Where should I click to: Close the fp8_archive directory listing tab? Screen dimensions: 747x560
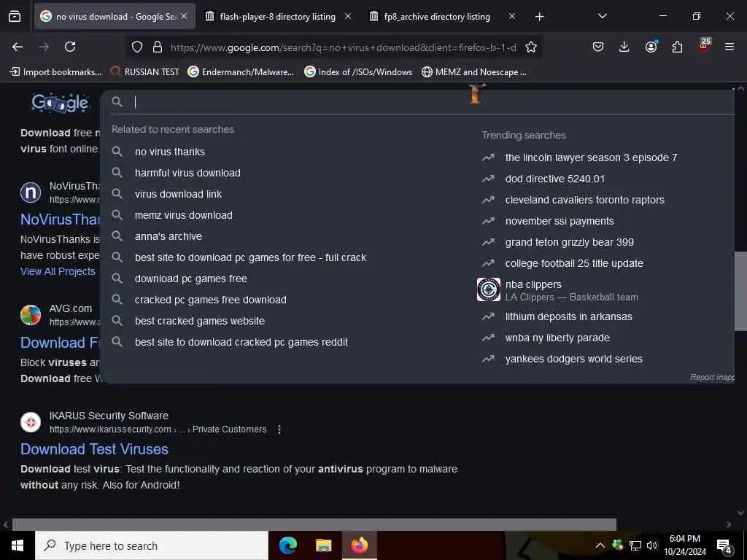click(511, 16)
